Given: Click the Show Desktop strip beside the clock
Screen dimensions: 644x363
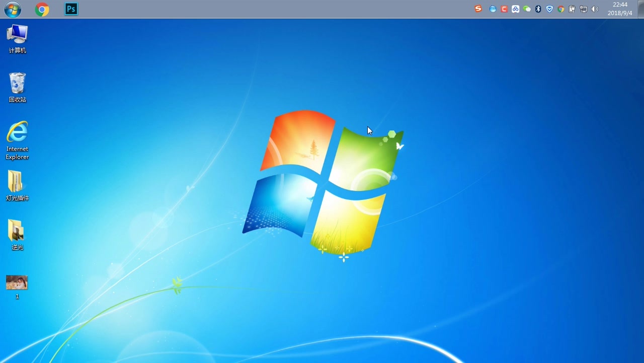Looking at the screenshot, I should pos(640,9).
